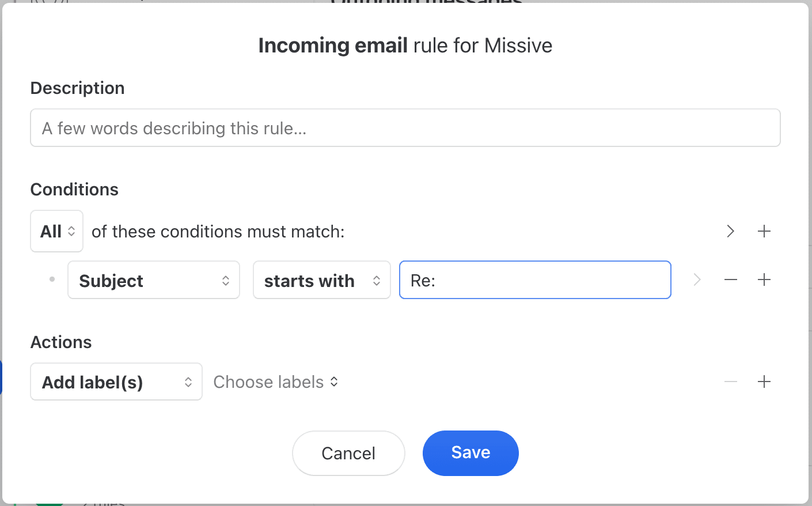Save the incoming email rule
Screen dimensions: 812x506
pos(470,453)
